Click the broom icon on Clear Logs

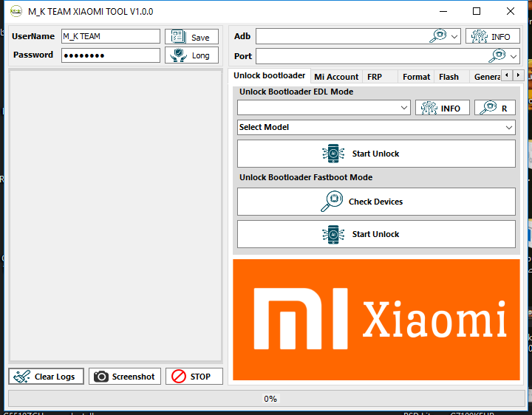click(x=21, y=377)
